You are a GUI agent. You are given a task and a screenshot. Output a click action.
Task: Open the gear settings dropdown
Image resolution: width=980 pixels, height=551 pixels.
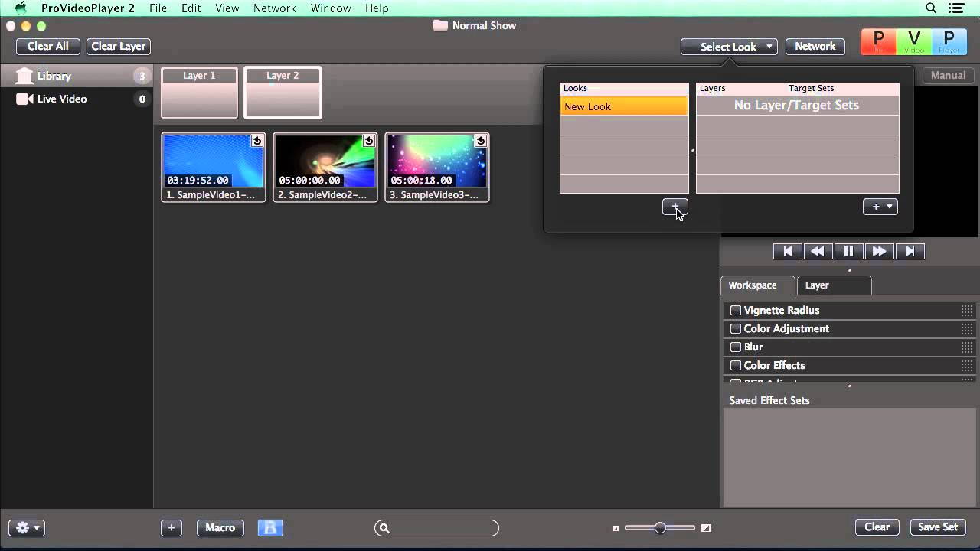(x=27, y=527)
